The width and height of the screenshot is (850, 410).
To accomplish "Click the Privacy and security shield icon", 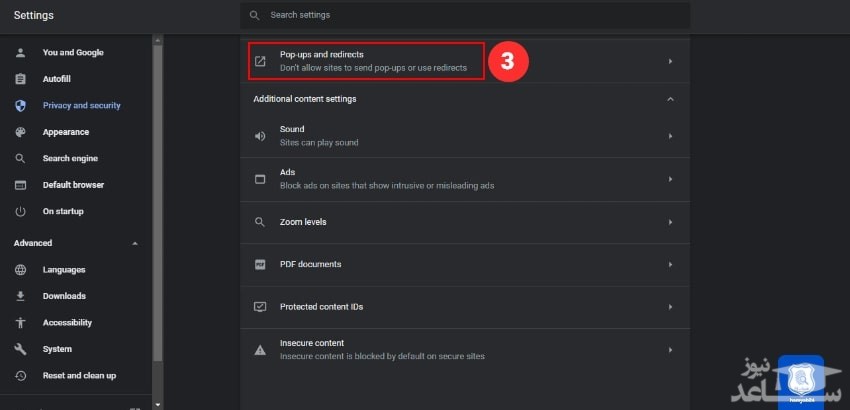I will [20, 105].
